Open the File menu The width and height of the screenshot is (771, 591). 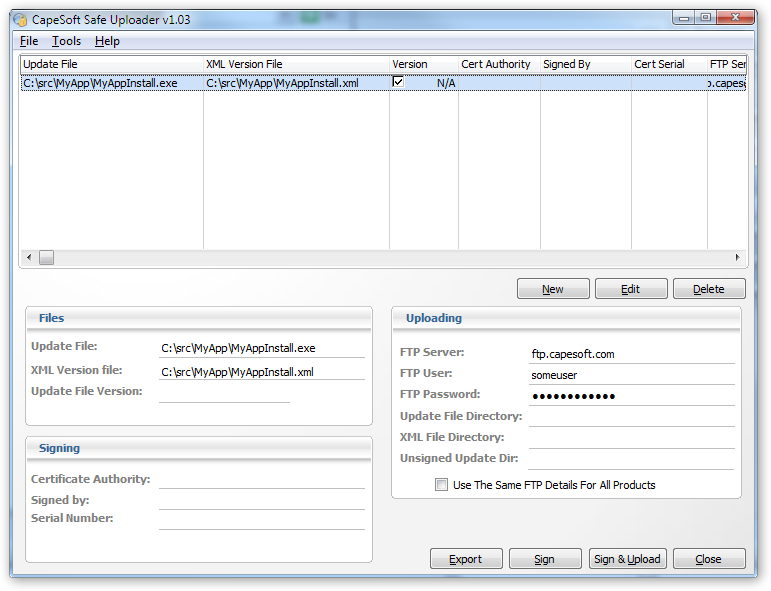point(29,41)
